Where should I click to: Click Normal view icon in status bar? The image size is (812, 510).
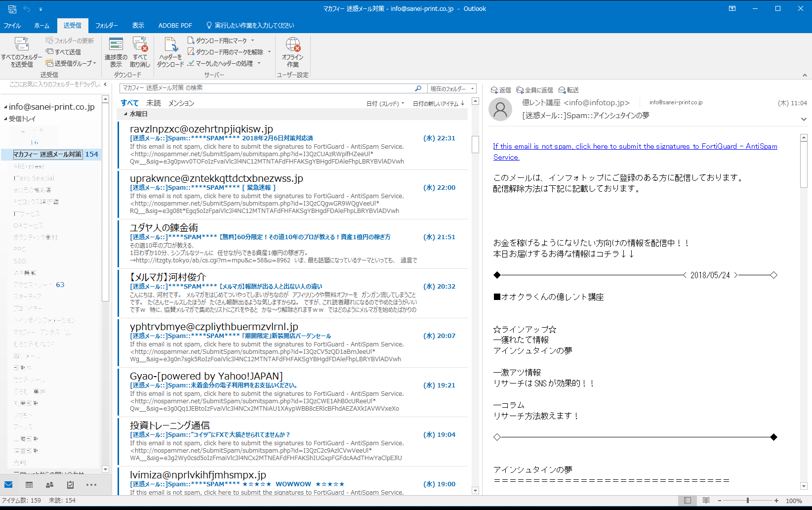[x=688, y=501]
